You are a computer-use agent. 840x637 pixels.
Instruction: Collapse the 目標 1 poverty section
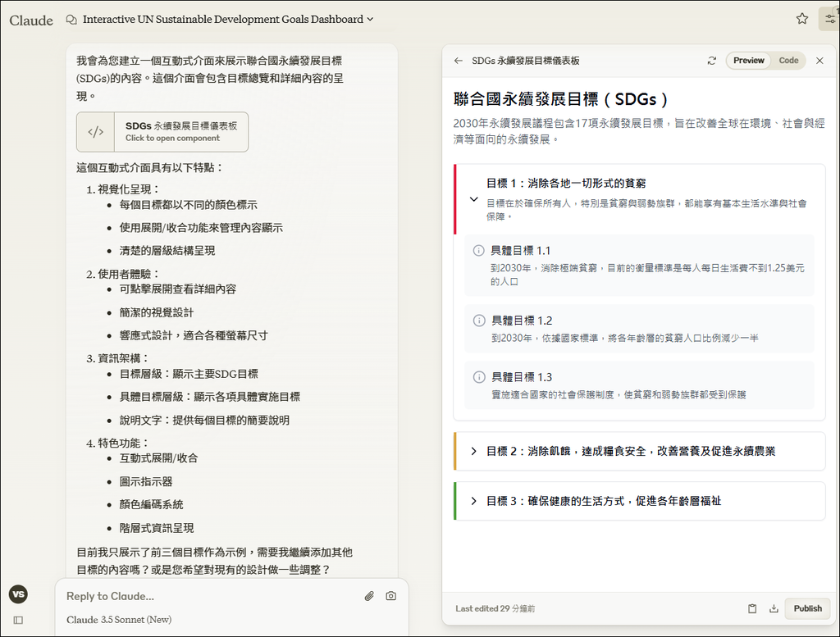472,198
